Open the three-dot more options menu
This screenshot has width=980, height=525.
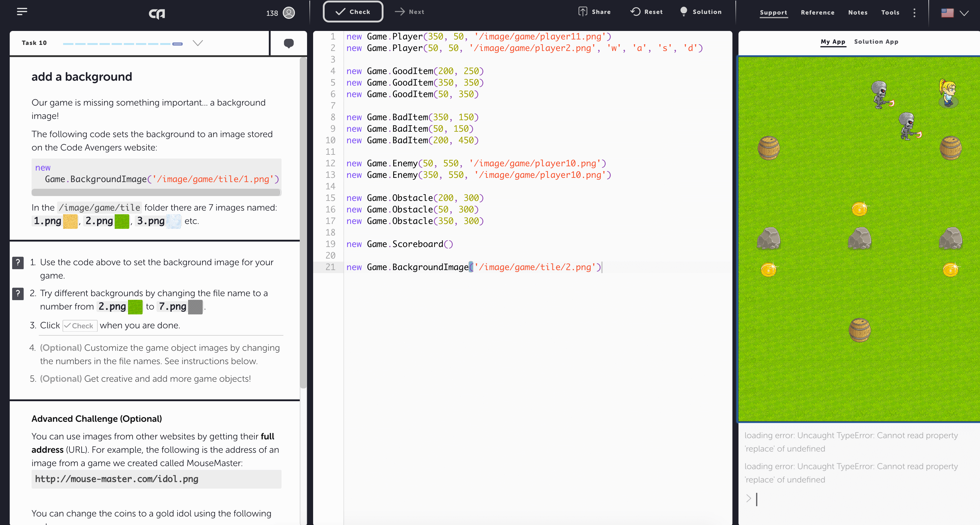point(914,12)
